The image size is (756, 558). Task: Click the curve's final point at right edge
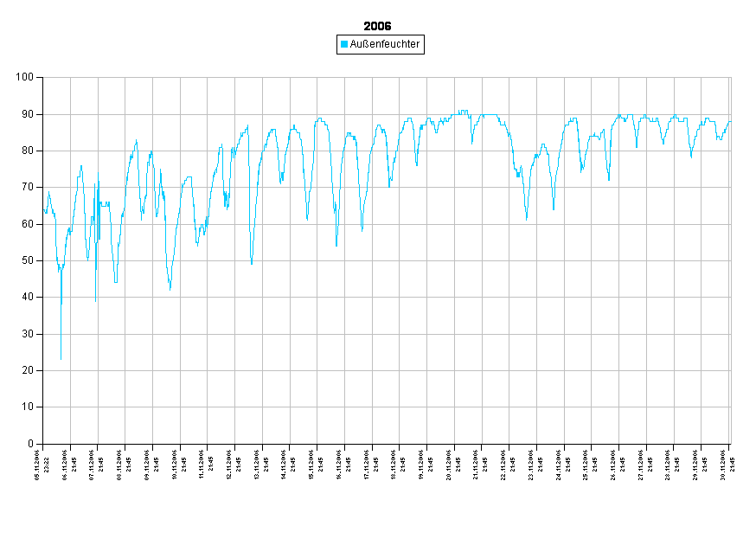tap(730, 122)
